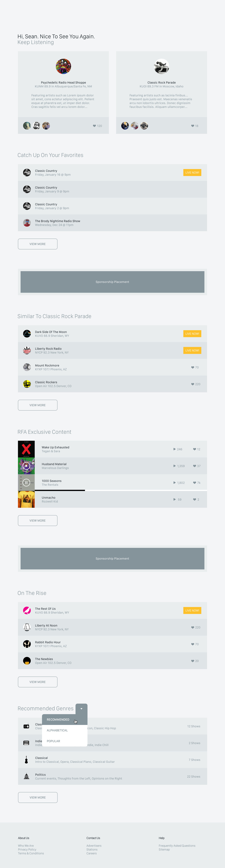Click the Politics capitol building icon
The image size is (225, 868).
[x=27, y=776]
